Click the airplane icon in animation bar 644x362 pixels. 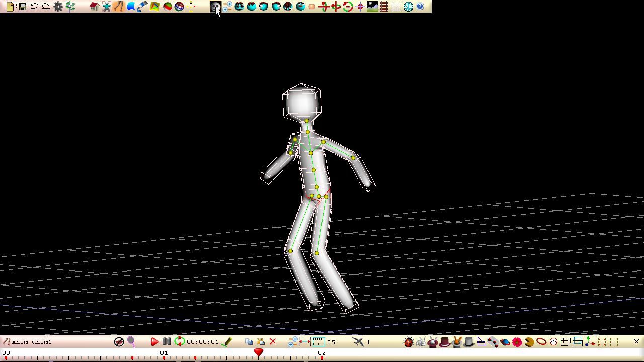click(358, 342)
